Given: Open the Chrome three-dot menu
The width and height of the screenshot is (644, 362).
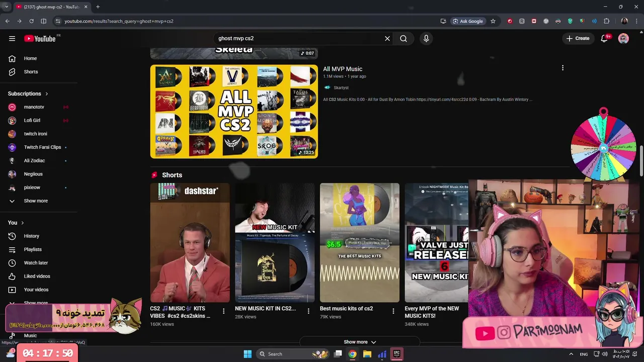Looking at the screenshot, I should coord(637,21).
